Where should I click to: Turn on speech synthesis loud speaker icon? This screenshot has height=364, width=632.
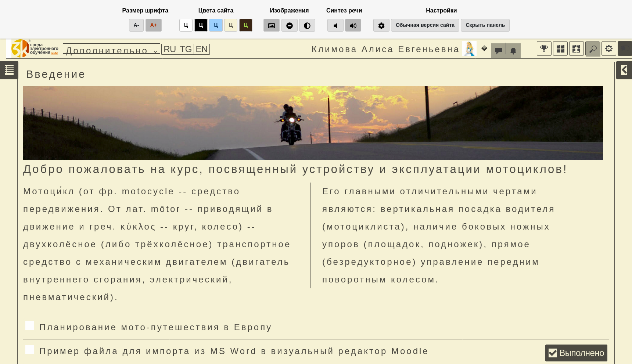(353, 25)
